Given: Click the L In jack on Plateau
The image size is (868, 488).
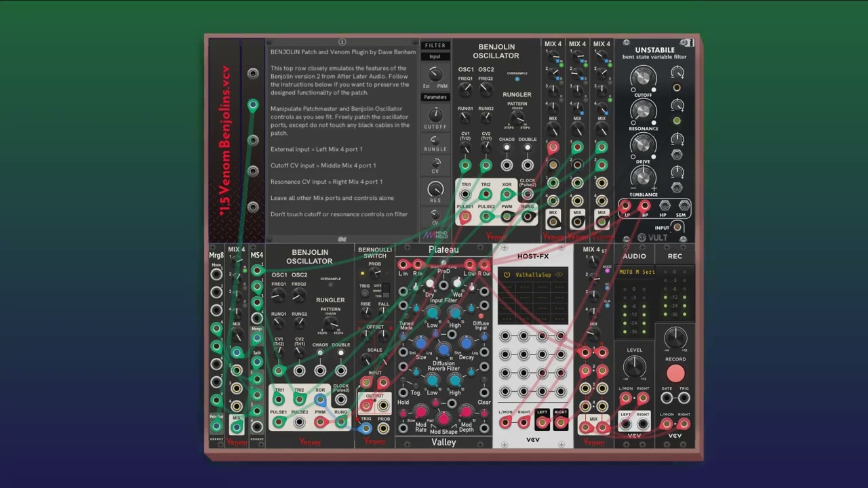Looking at the screenshot, I should [403, 265].
